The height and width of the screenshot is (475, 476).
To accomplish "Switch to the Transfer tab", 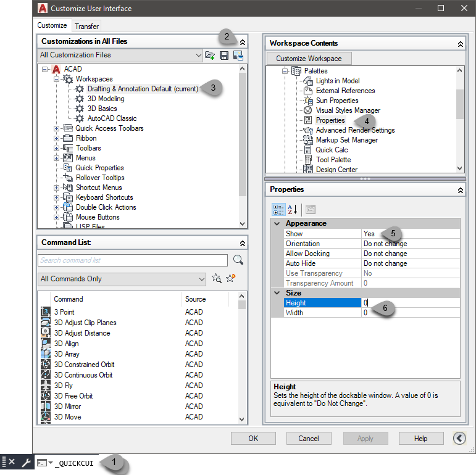I will [87, 27].
